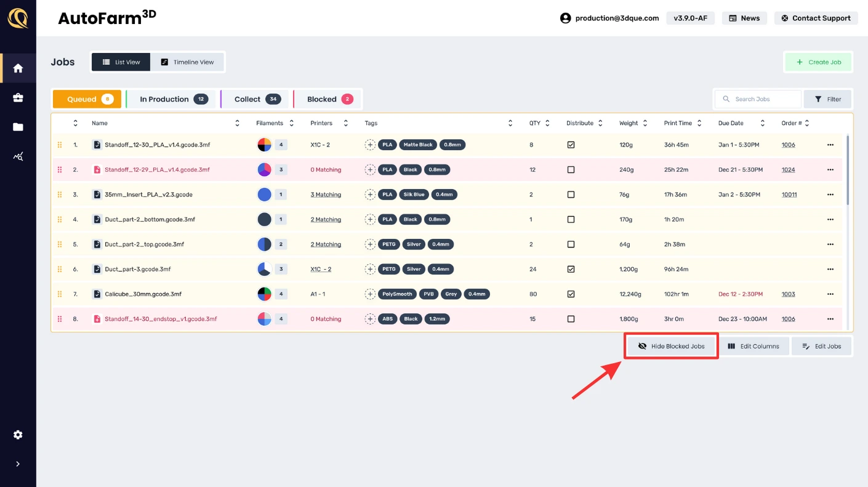
Task: Open more options for Duct_part-2_bottom row
Action: (830, 219)
